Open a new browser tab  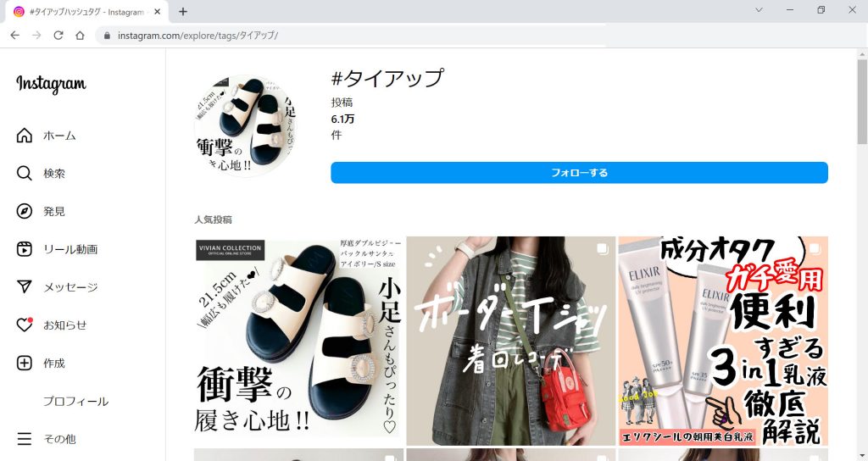point(183,11)
